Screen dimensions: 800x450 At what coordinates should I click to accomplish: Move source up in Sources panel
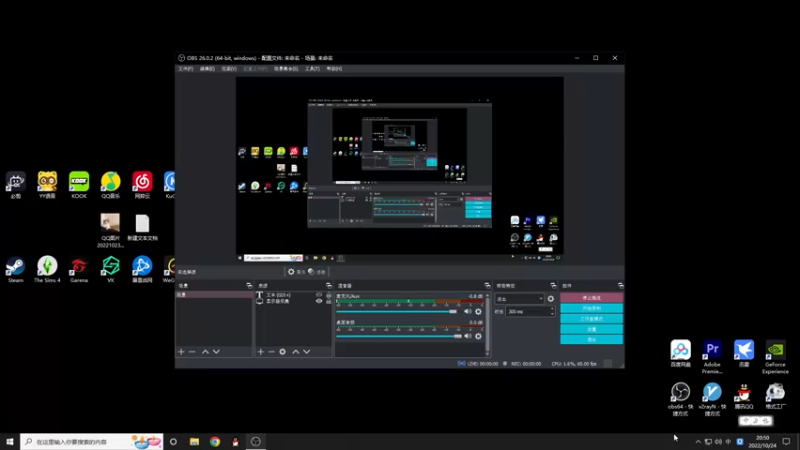[x=295, y=352]
